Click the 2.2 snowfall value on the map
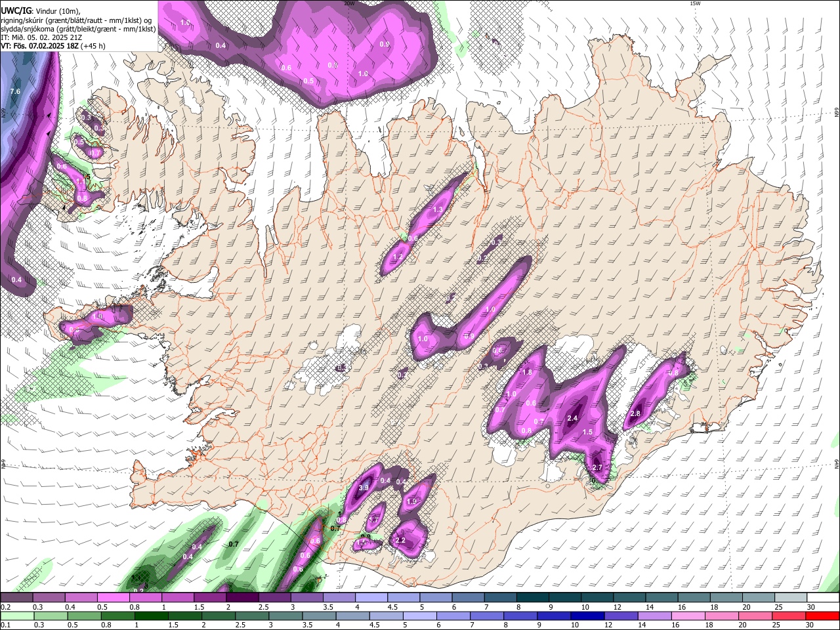The height and width of the screenshot is (630, 840). tap(400, 541)
